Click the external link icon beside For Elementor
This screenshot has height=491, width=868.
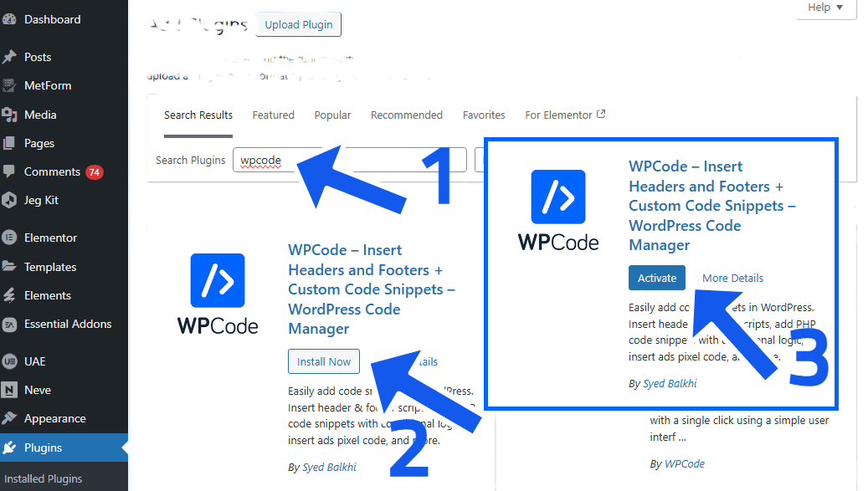(x=601, y=114)
